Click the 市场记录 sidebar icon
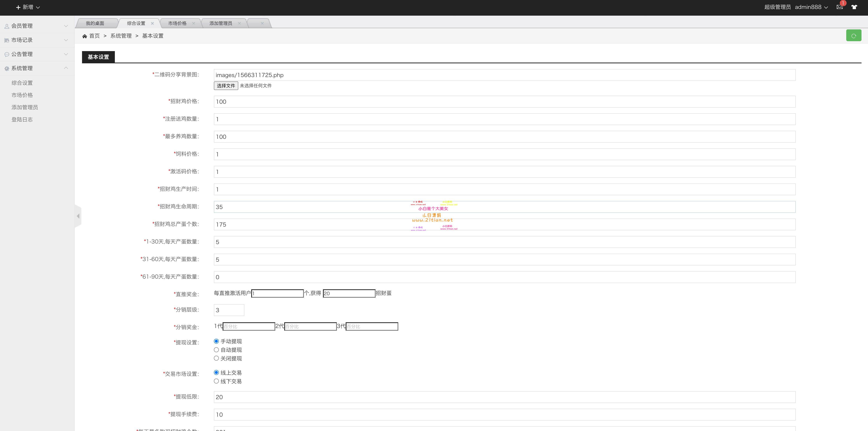 (x=7, y=40)
